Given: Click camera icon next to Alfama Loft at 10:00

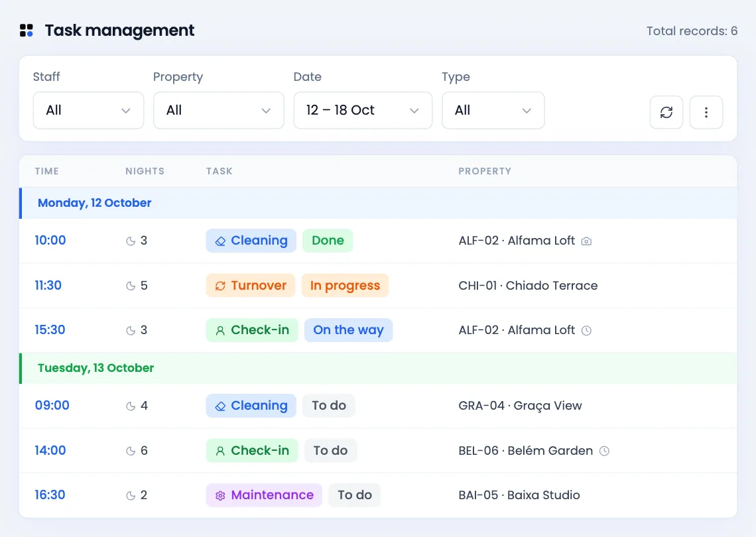Looking at the screenshot, I should pos(586,241).
